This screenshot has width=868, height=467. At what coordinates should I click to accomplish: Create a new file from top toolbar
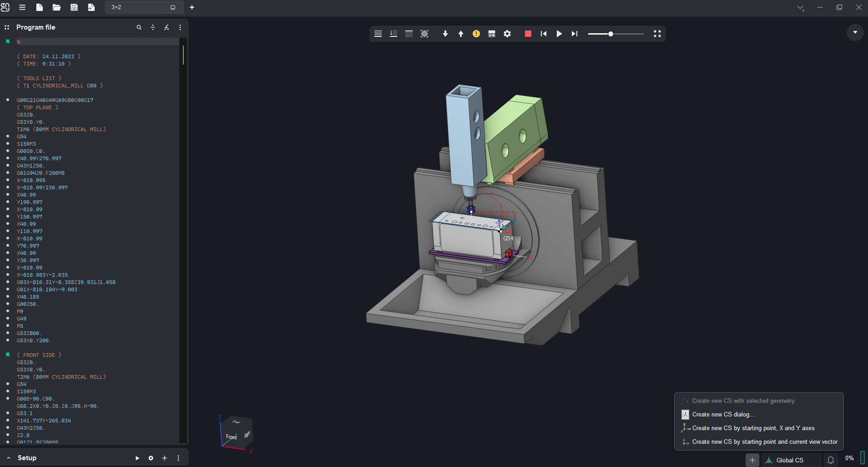pos(40,7)
